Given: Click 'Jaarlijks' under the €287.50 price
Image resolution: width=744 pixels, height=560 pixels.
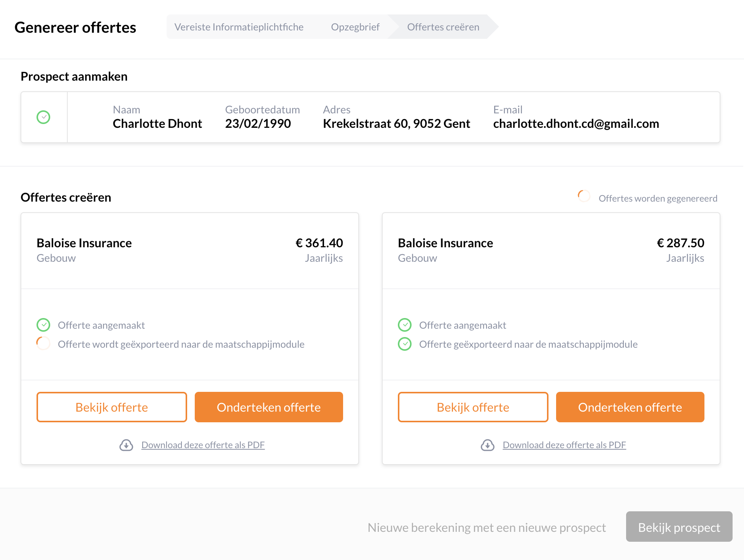Looking at the screenshot, I should pyautogui.click(x=685, y=258).
